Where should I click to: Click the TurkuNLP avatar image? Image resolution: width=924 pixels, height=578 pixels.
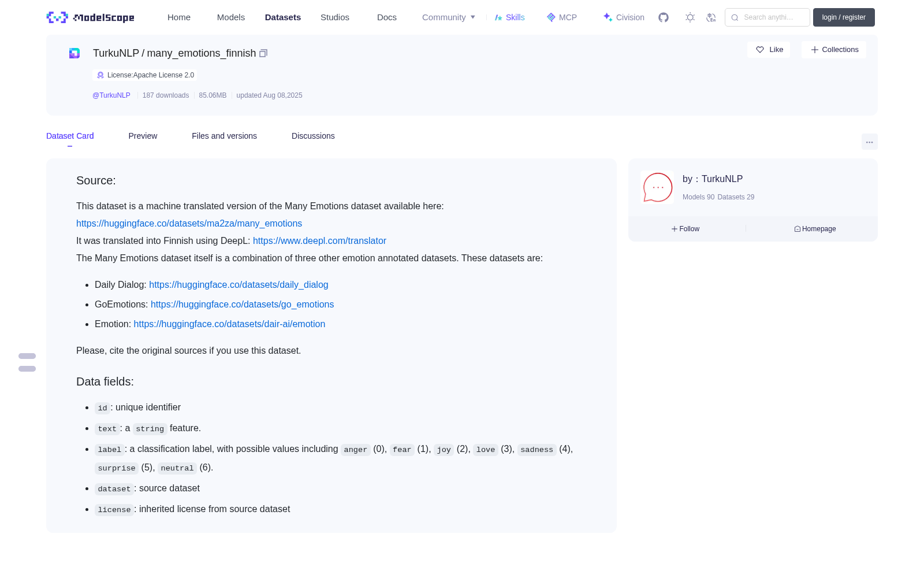(x=657, y=187)
